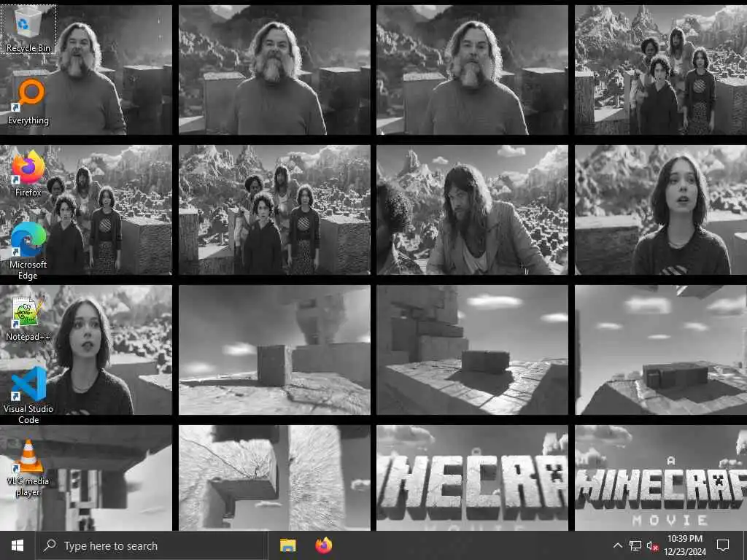
Task: Select the Recycle Bin desktop icon
Action: point(28,29)
